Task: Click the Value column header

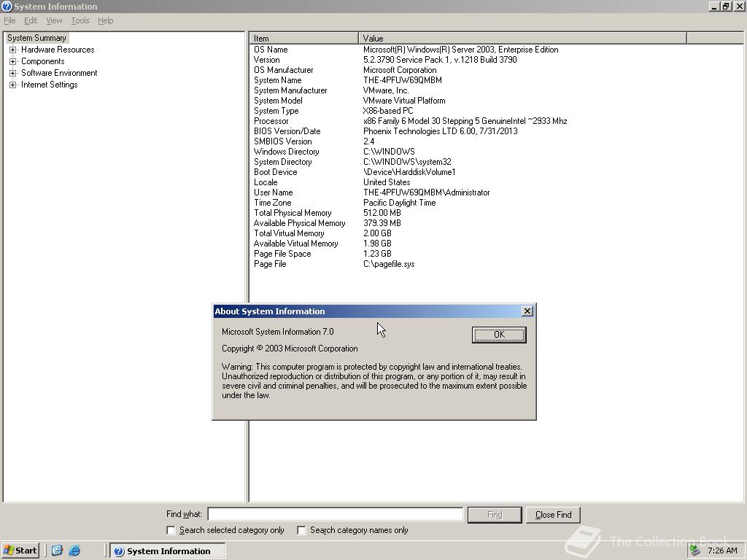Action: click(x=522, y=39)
